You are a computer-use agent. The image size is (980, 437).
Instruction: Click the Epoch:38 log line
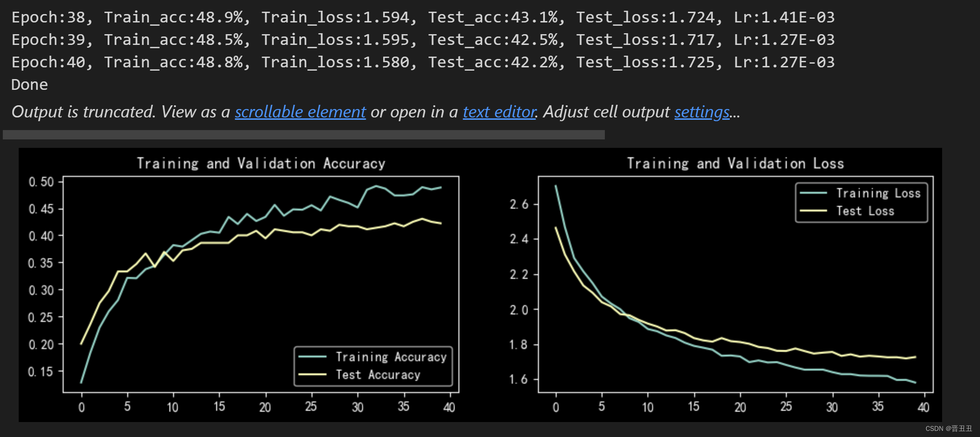[423, 17]
